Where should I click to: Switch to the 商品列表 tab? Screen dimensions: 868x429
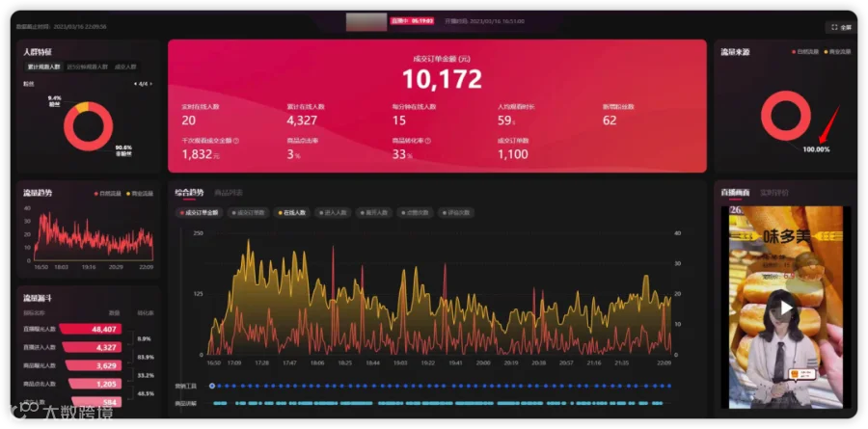pos(229,193)
